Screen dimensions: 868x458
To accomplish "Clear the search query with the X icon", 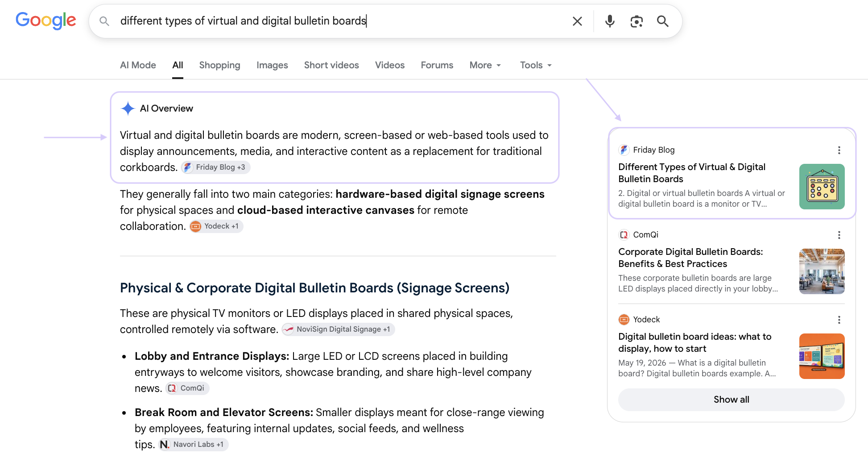I will point(577,21).
